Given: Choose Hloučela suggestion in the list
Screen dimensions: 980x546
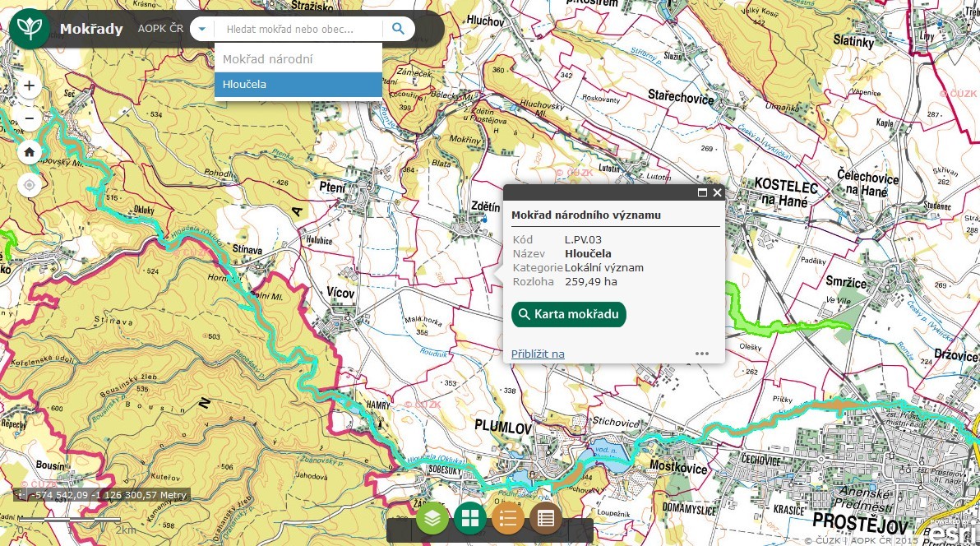Looking at the screenshot, I should click(x=298, y=85).
